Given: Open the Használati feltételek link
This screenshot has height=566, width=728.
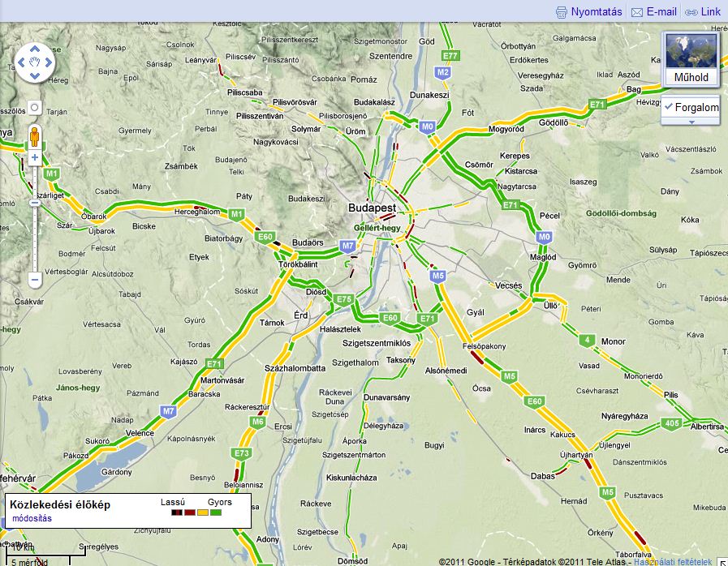Looking at the screenshot, I should point(672,561).
